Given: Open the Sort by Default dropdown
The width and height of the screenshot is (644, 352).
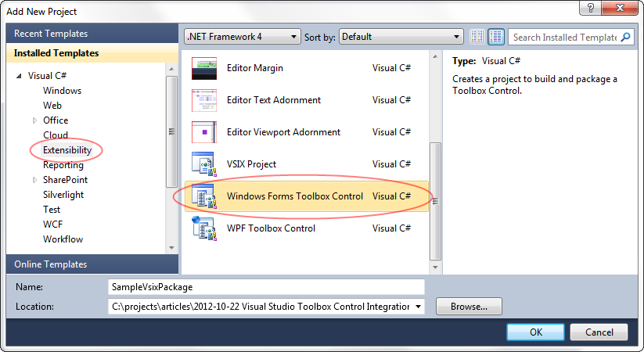Looking at the screenshot, I should click(401, 37).
